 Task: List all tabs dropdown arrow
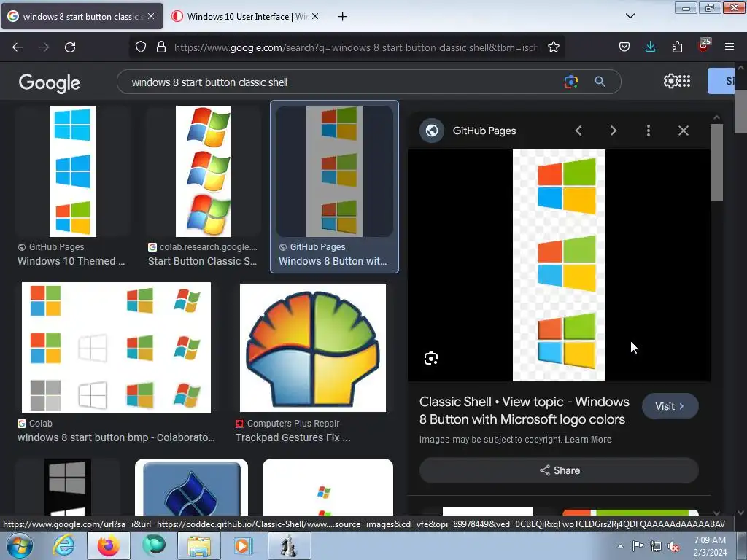(x=630, y=16)
